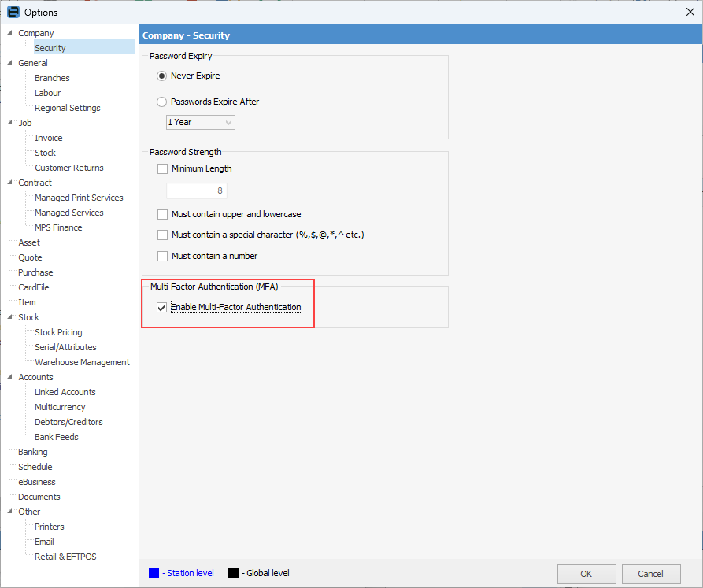Collapse the Contract tree node
The width and height of the screenshot is (703, 588).
[10, 183]
